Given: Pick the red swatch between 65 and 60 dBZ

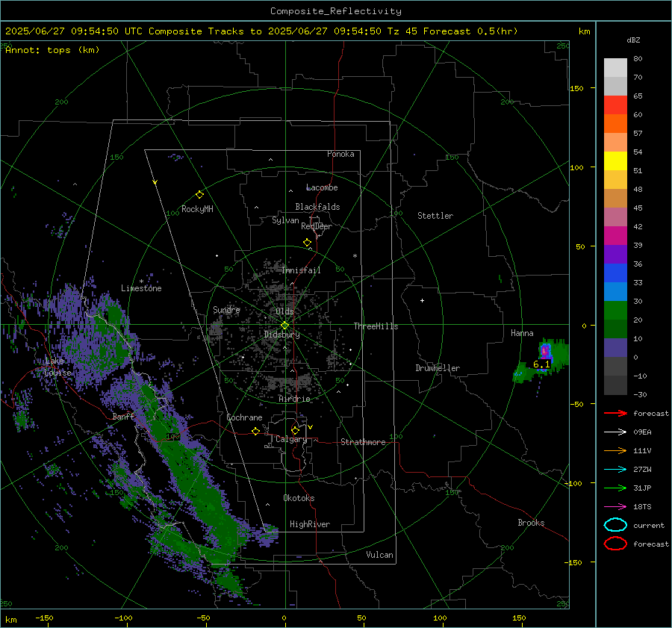Looking at the screenshot, I should [x=615, y=105].
